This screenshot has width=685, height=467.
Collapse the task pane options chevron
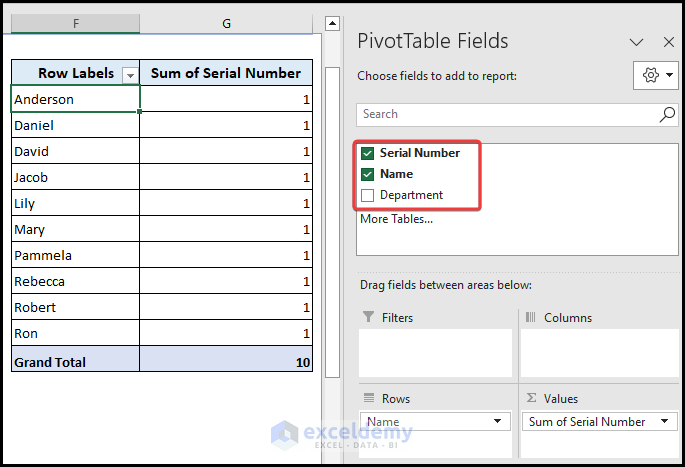pos(636,42)
